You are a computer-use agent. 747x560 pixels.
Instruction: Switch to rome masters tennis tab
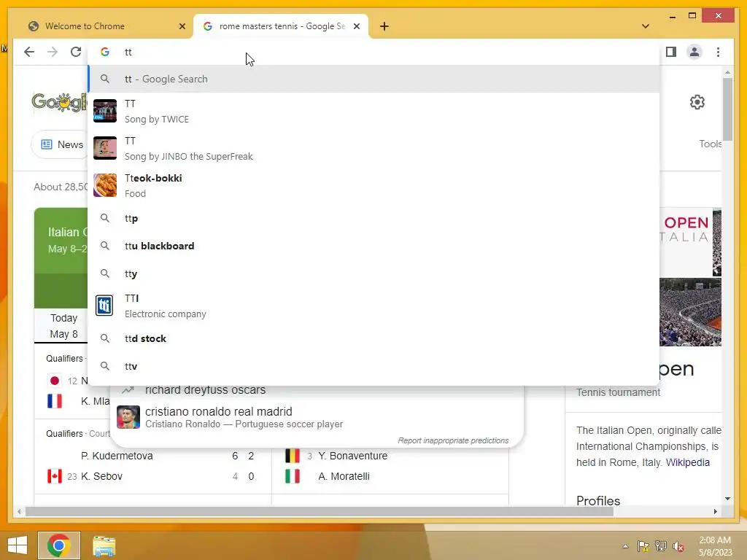[x=281, y=26]
